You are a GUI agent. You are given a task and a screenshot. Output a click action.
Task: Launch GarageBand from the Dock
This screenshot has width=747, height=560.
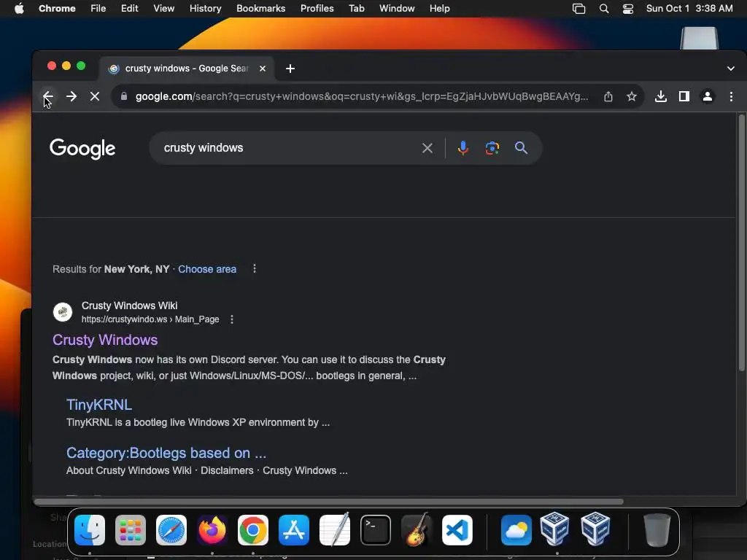(417, 529)
